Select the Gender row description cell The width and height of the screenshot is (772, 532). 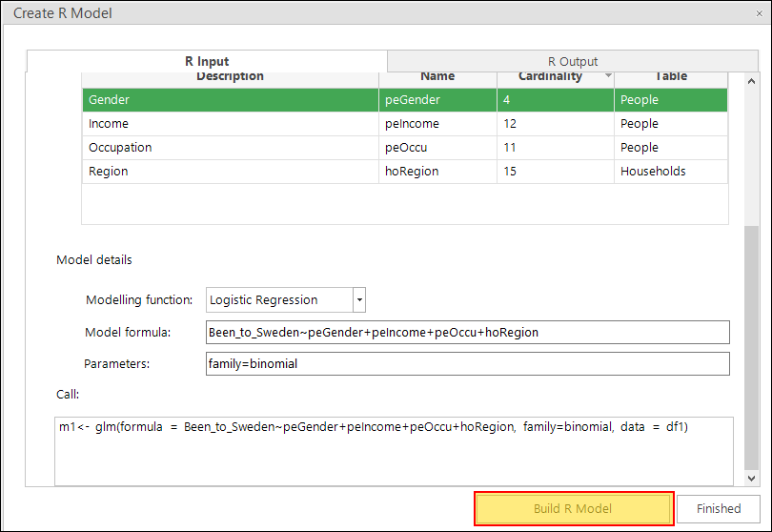coord(230,100)
